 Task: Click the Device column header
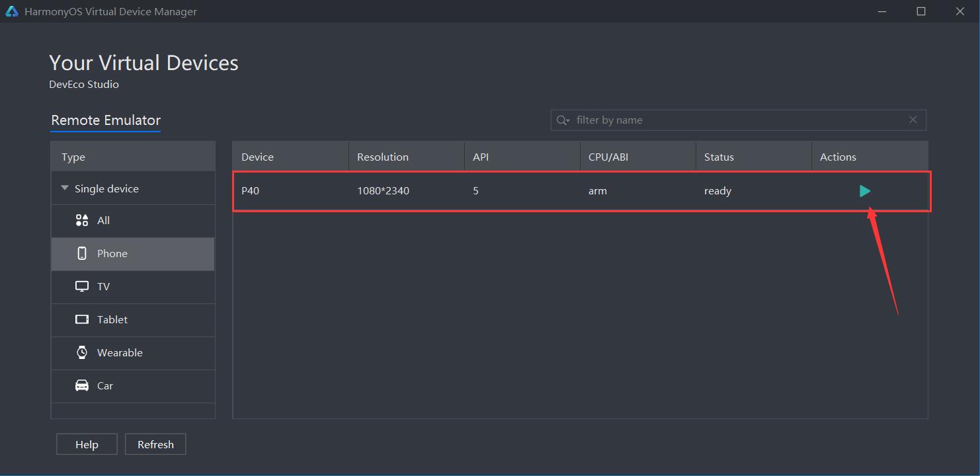tap(290, 157)
